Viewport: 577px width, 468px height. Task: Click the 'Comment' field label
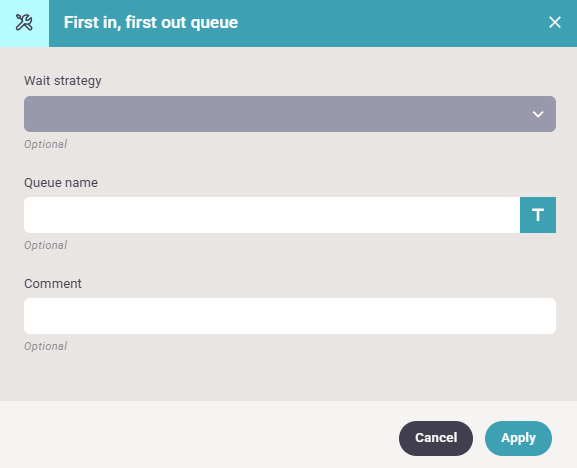click(53, 284)
